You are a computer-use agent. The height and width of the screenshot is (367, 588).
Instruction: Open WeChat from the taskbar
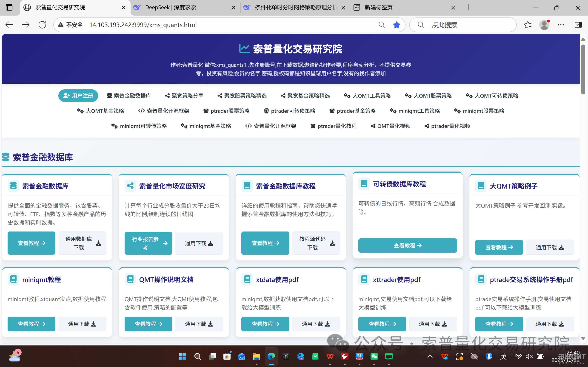[374, 356]
